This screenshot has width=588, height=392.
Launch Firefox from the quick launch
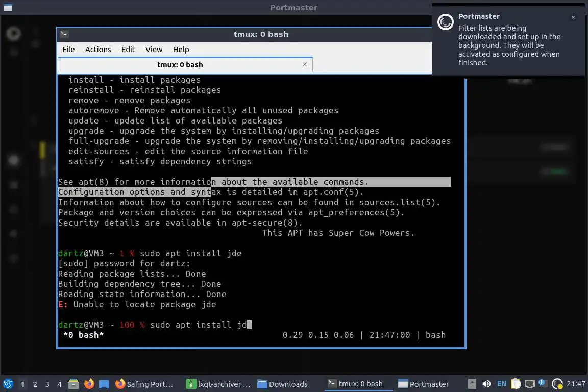(x=89, y=384)
